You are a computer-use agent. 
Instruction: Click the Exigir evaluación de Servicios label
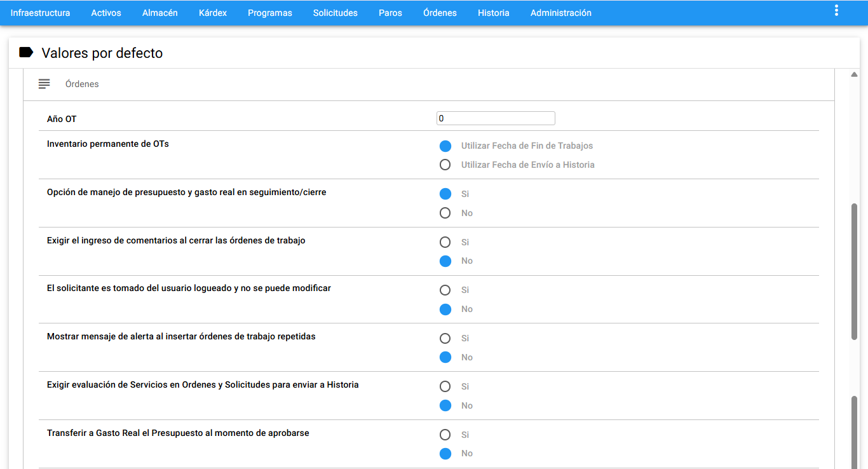point(203,385)
